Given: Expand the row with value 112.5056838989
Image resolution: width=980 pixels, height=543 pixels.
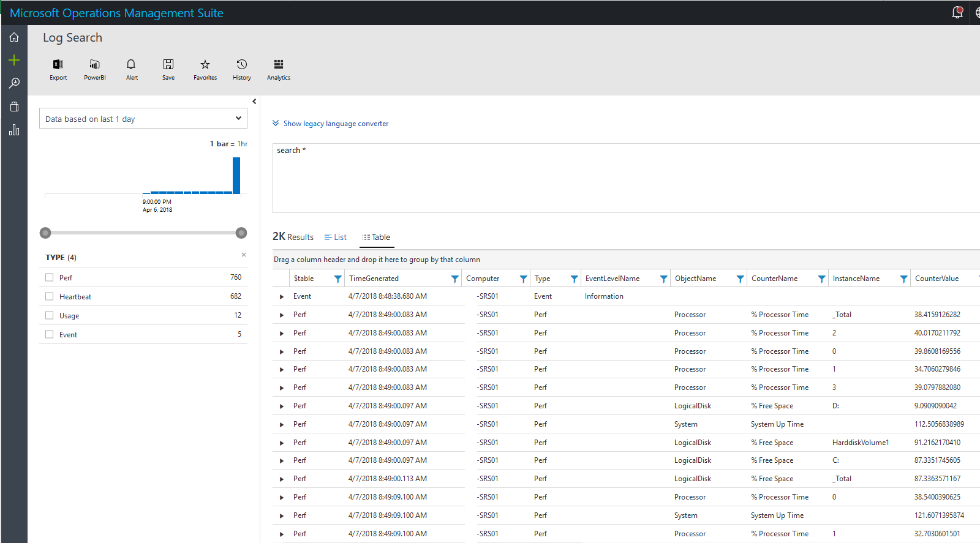Looking at the screenshot, I should [x=282, y=425].
